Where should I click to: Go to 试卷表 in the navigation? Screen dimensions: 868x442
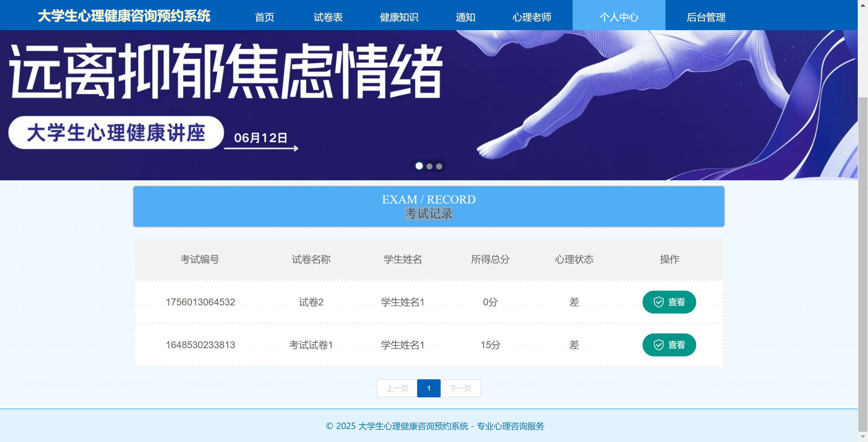pyautogui.click(x=328, y=17)
